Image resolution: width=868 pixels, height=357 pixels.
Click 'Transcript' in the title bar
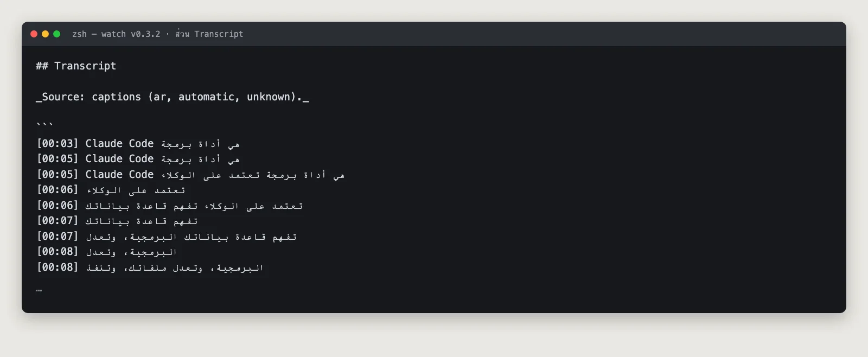coord(219,34)
